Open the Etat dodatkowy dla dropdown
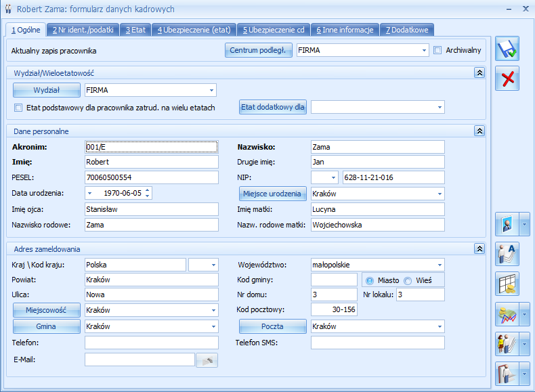Screen dimensions: 535x392 (440, 107)
